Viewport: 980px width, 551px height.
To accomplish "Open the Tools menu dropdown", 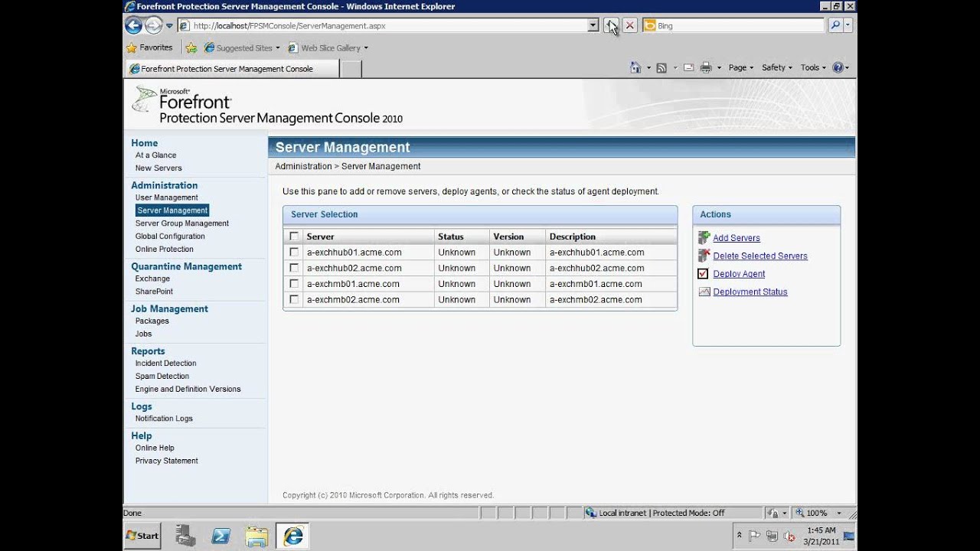I will (x=813, y=67).
